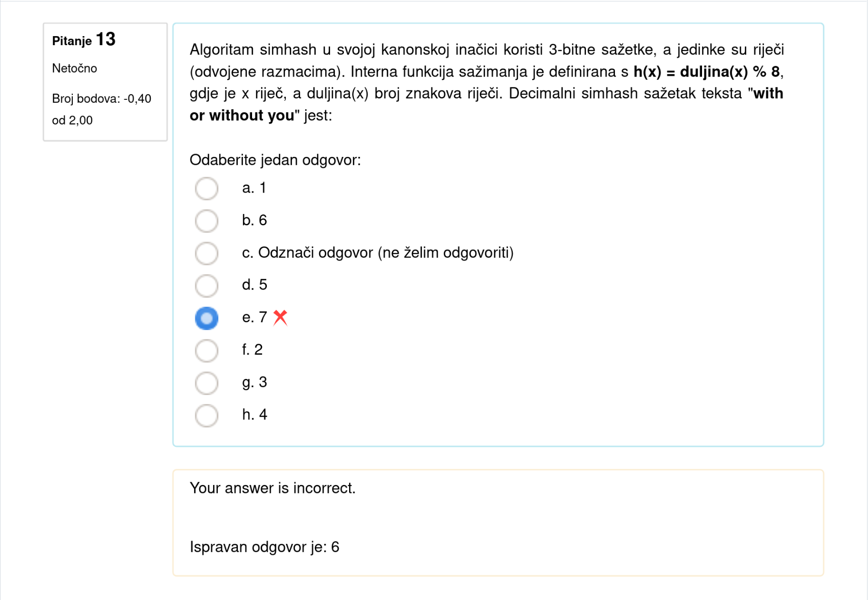Click the selected radio button e. 7
This screenshot has width=868, height=600.
pyautogui.click(x=206, y=318)
